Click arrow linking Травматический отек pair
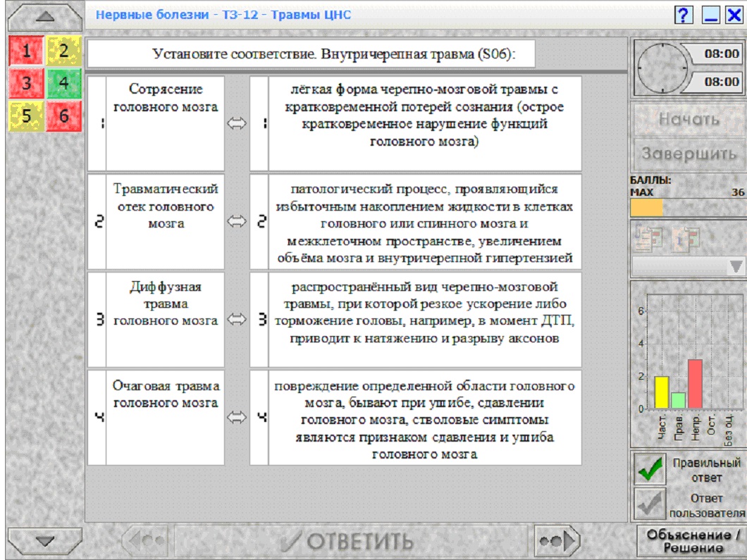The height and width of the screenshot is (560, 747). 236,221
